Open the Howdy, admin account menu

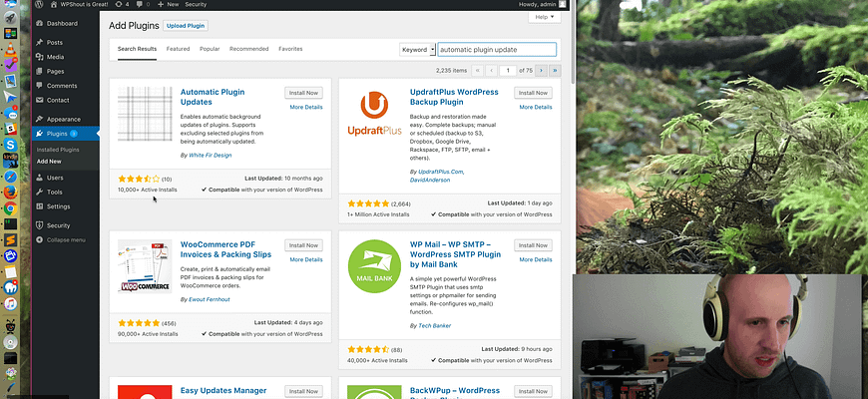tap(542, 4)
